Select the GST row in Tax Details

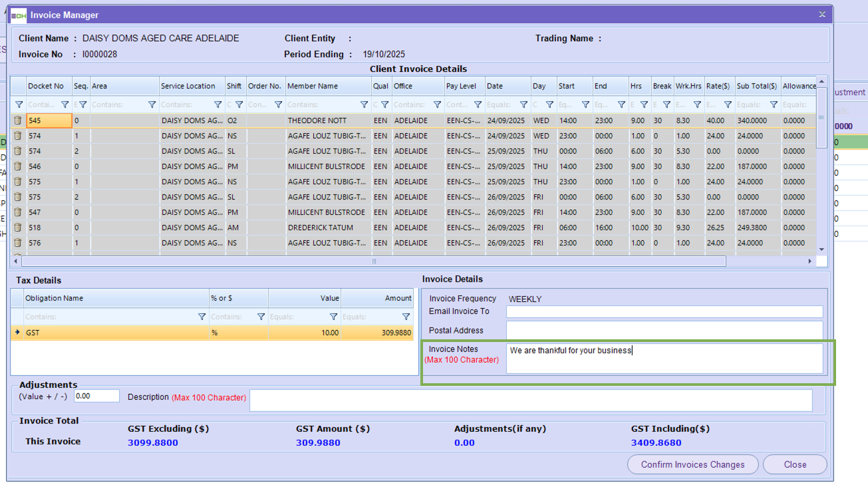click(x=113, y=333)
